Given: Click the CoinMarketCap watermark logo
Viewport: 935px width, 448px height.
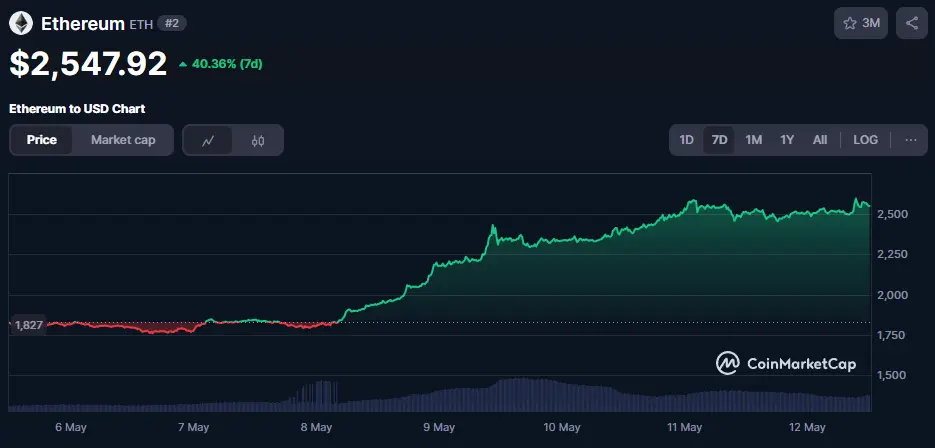Looking at the screenshot, I should (786, 364).
